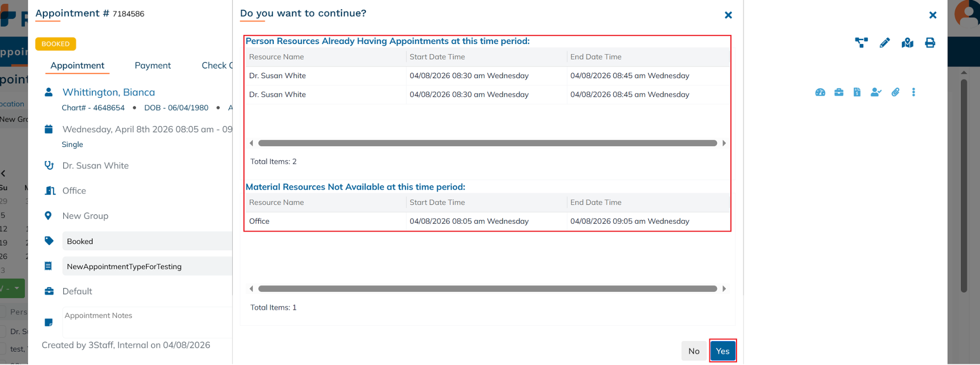Switch to the Payment tab
Viewport: 980px width, 365px height.
(153, 66)
